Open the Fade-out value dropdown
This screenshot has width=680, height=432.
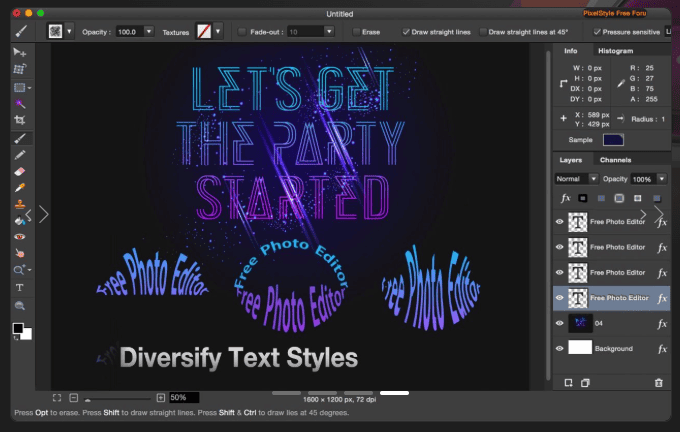tap(329, 31)
